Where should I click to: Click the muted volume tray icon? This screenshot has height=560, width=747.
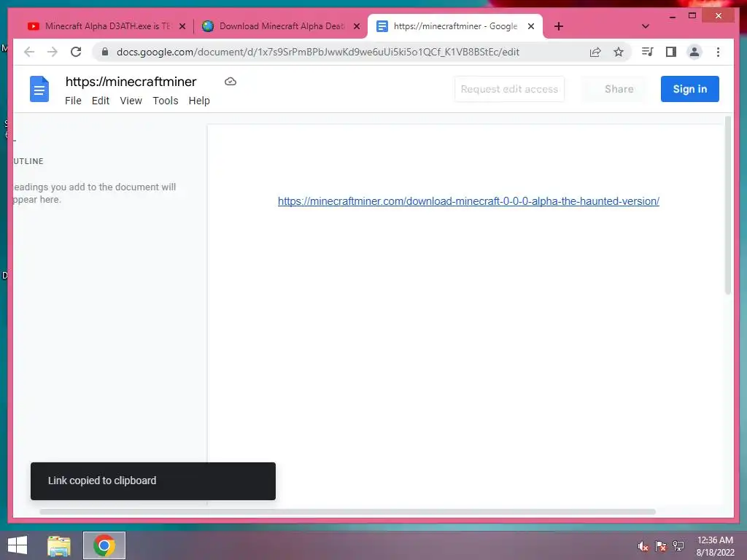(x=643, y=546)
